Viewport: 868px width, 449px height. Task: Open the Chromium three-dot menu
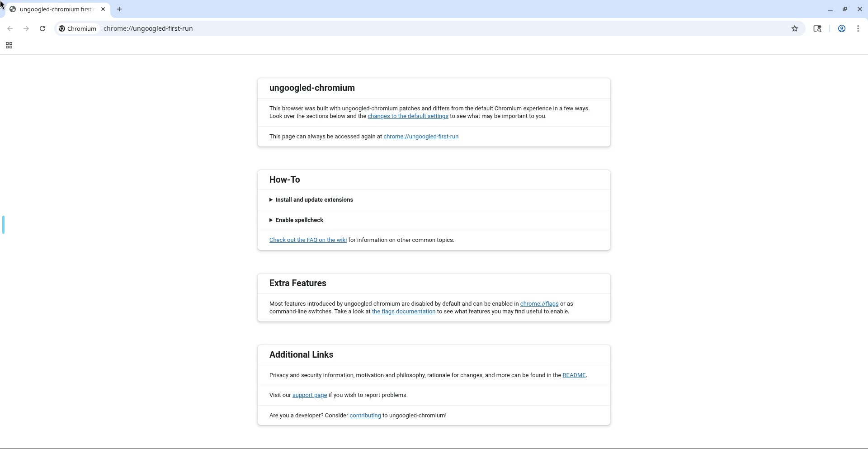click(x=858, y=28)
